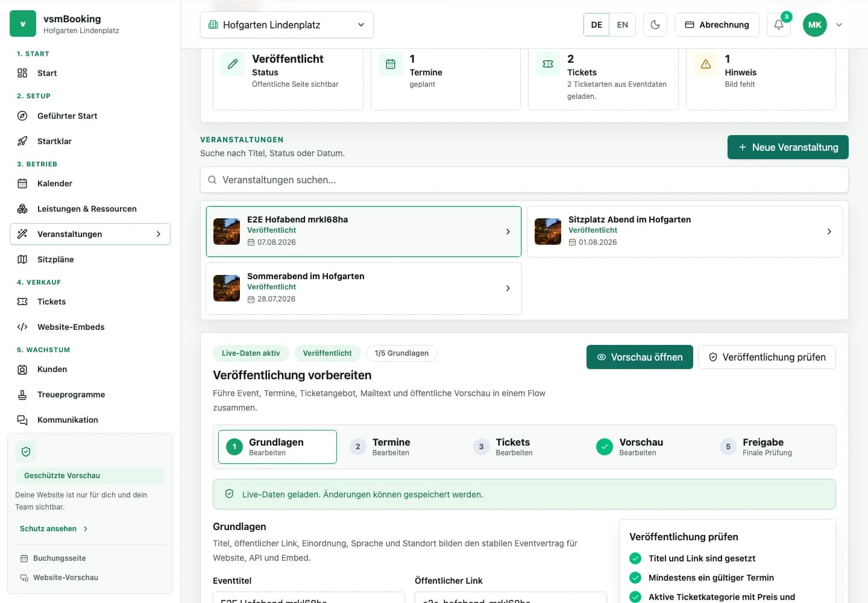This screenshot has width=868, height=603.
Task: Select the Tickets step
Action: (x=524, y=447)
